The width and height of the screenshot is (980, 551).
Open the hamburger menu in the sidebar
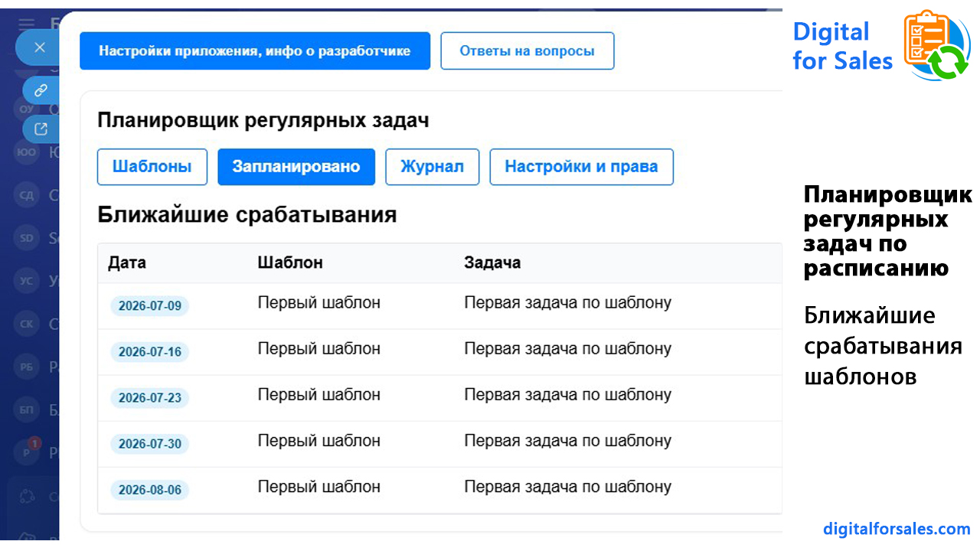point(27,23)
